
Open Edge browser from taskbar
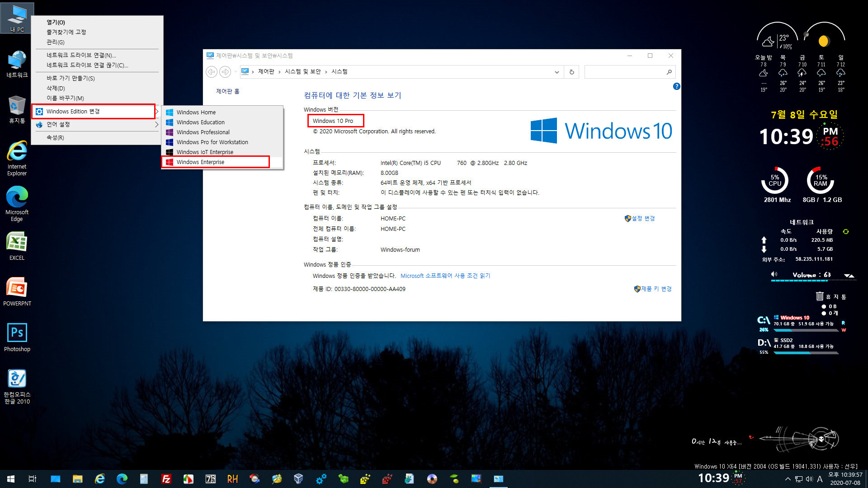[x=122, y=479]
